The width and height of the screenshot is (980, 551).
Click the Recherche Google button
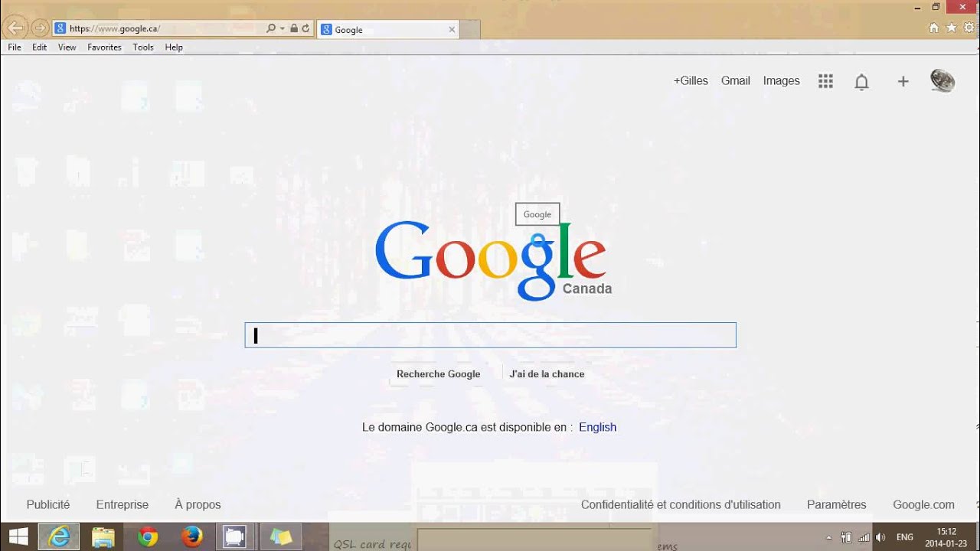(439, 373)
